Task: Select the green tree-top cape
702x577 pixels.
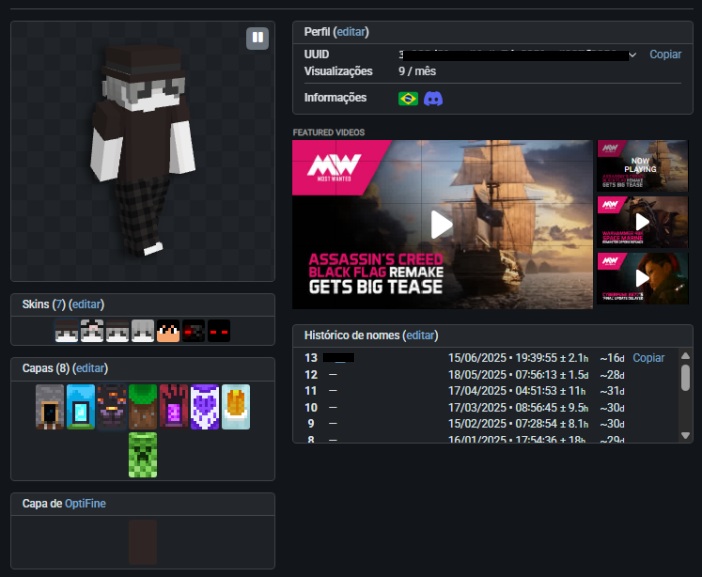Action: coord(142,406)
